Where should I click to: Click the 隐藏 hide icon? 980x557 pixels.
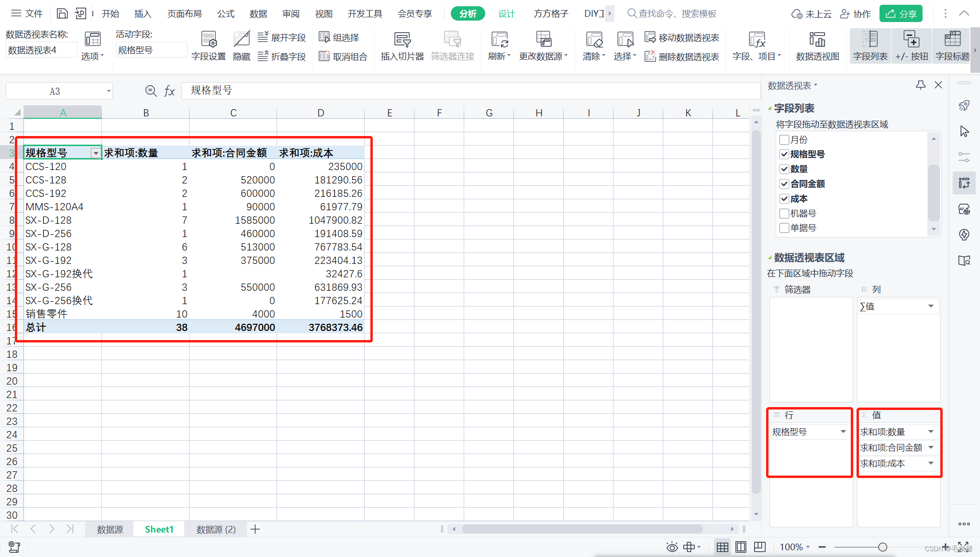coord(242,46)
